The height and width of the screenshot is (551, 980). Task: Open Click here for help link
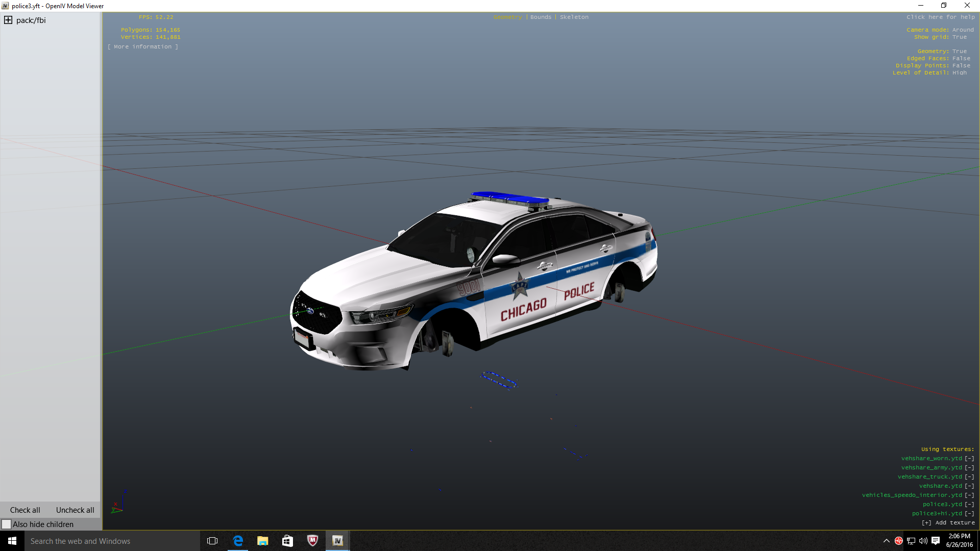[x=940, y=17]
